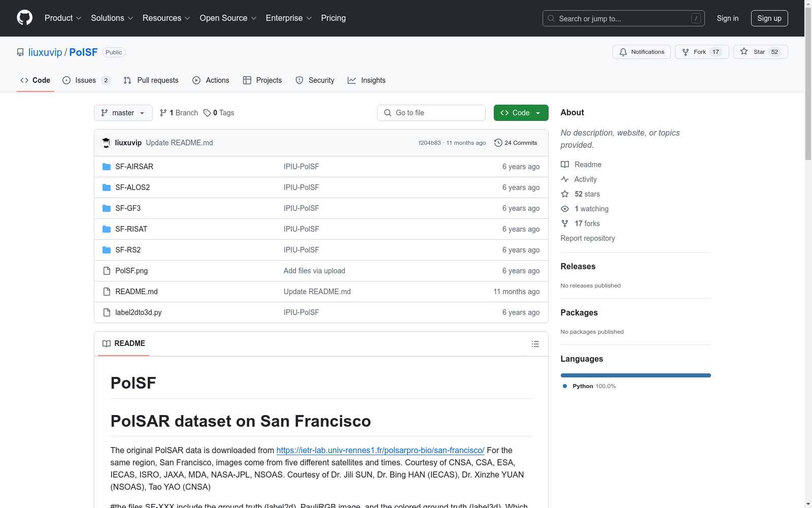Open the PolSF repository name link

pos(83,52)
